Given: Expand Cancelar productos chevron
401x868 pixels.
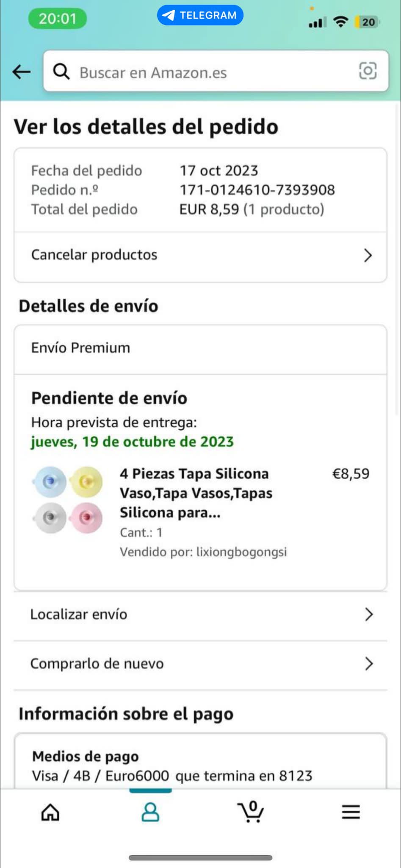Looking at the screenshot, I should (368, 255).
